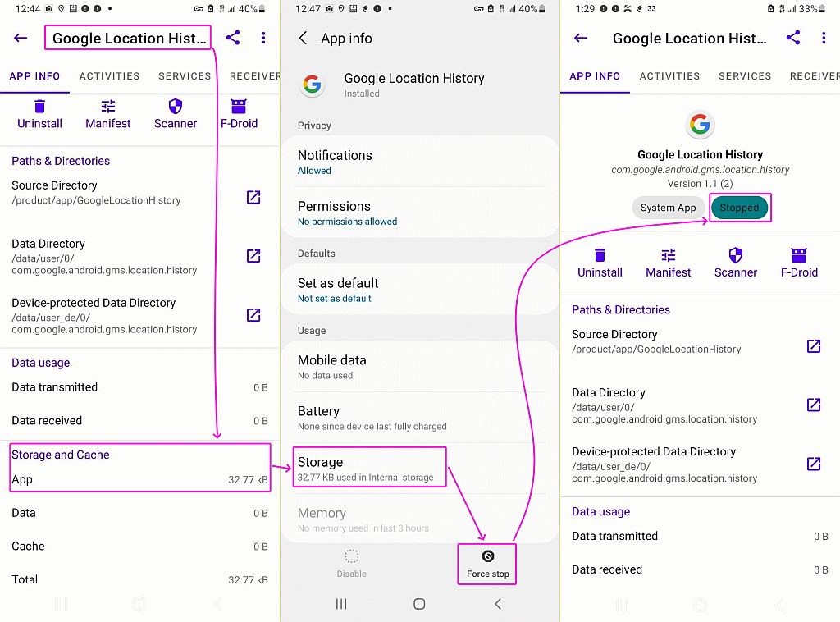Open Manifest in the right panel
This screenshot has width=840, height=622.
click(x=668, y=263)
